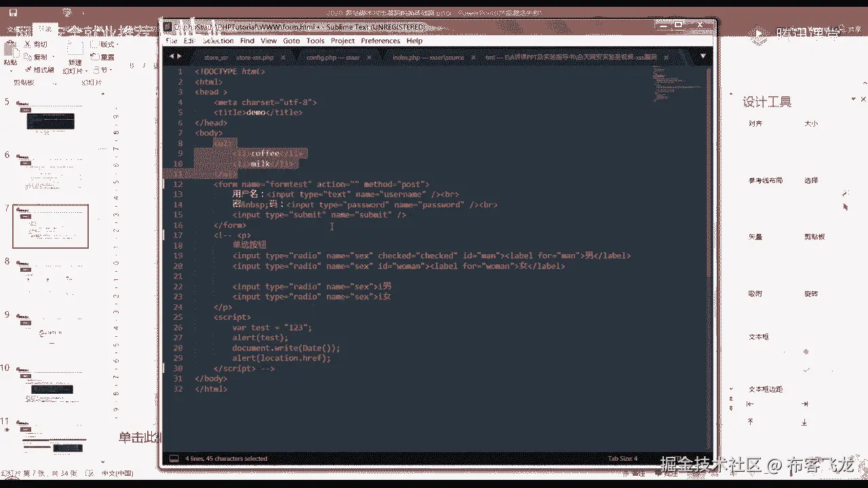Image resolution: width=868 pixels, height=488 pixels.
Task: Close the 设计工具 pane
Action: (863, 100)
